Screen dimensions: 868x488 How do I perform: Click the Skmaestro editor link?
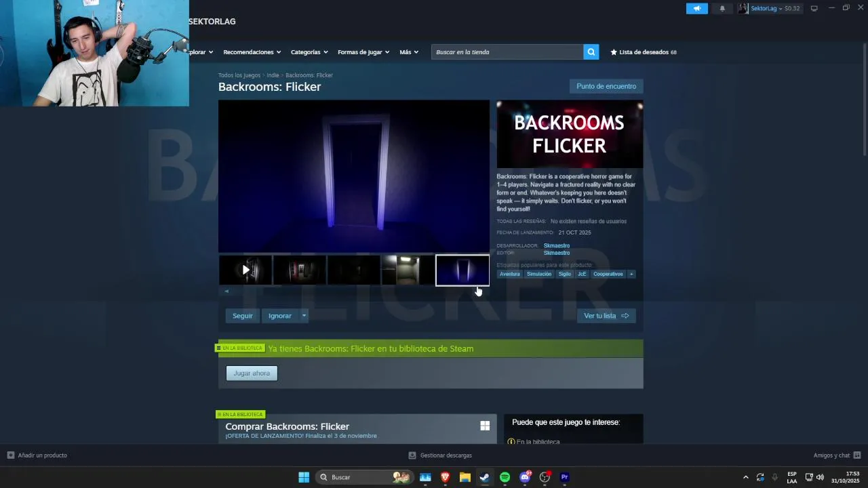pos(557,253)
